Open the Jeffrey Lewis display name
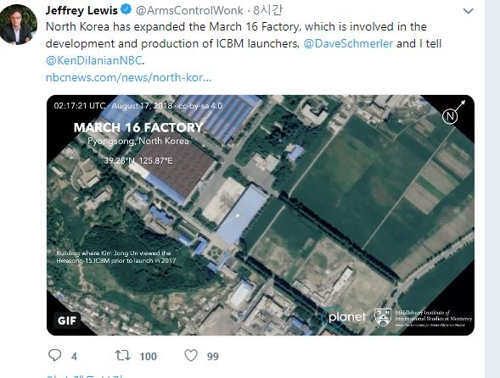500x378 pixels. [82, 10]
